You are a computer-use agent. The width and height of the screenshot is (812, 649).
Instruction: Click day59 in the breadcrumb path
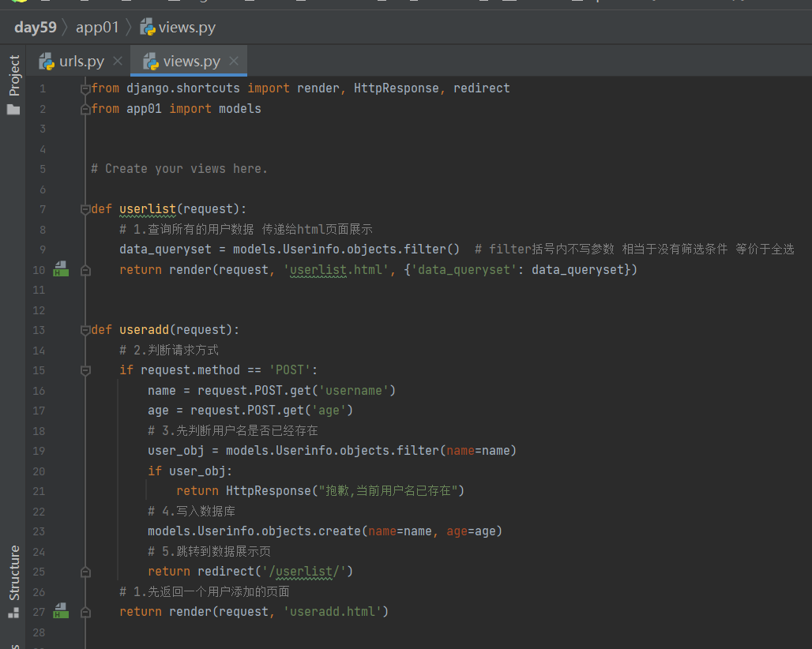[36, 28]
